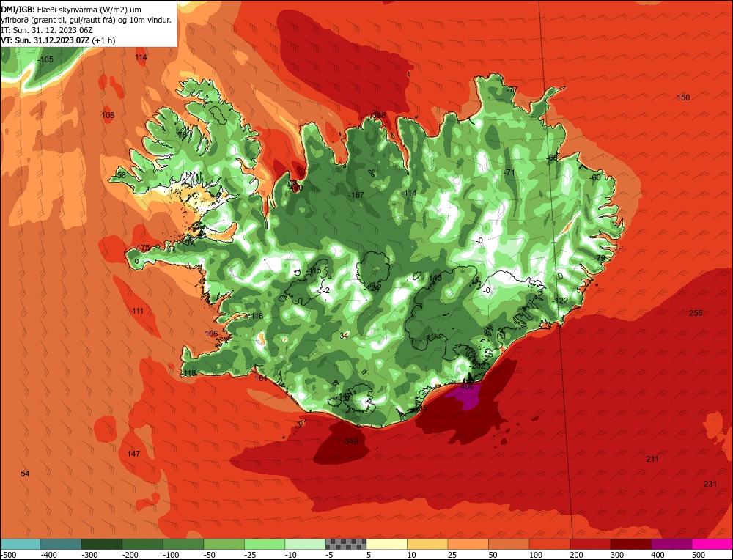Select the green legend swatch above -100

[183, 544]
